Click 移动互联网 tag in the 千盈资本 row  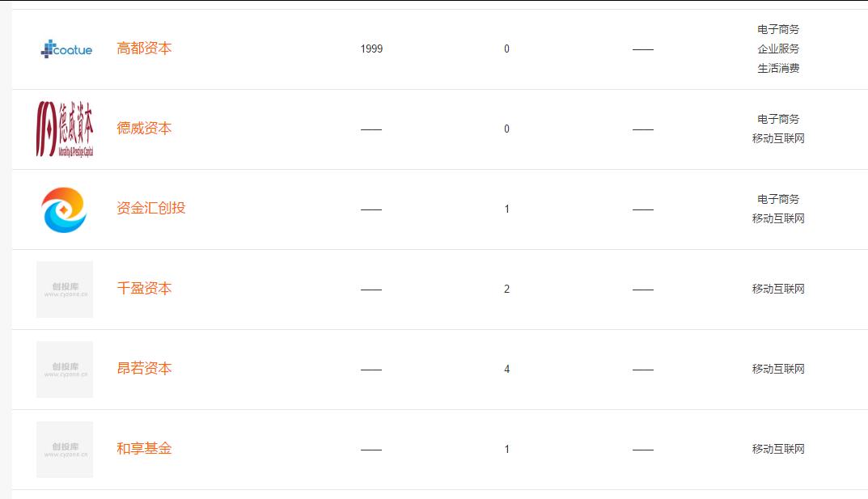778,289
